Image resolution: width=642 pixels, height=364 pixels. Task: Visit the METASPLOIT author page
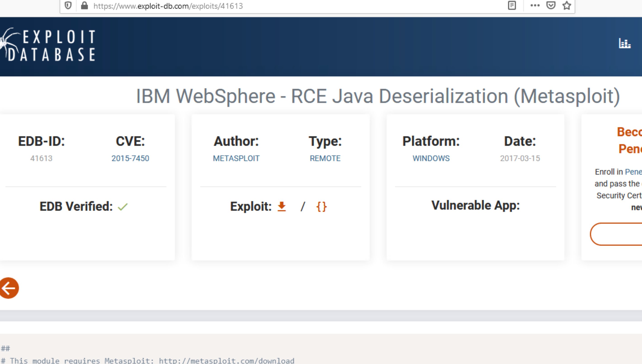(x=236, y=158)
